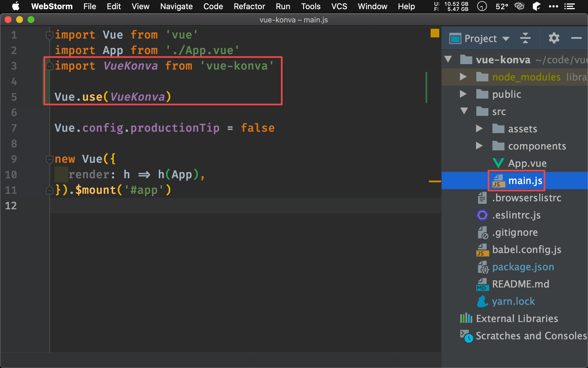Click the yellow inspection status square in editor
The width and height of the screenshot is (588, 368).
tap(435, 33)
